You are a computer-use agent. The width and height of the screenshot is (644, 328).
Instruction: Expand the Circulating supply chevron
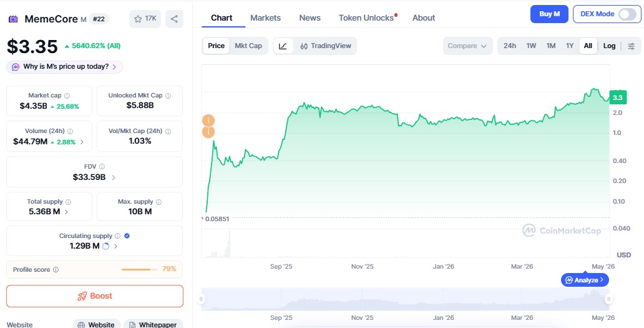(x=115, y=246)
